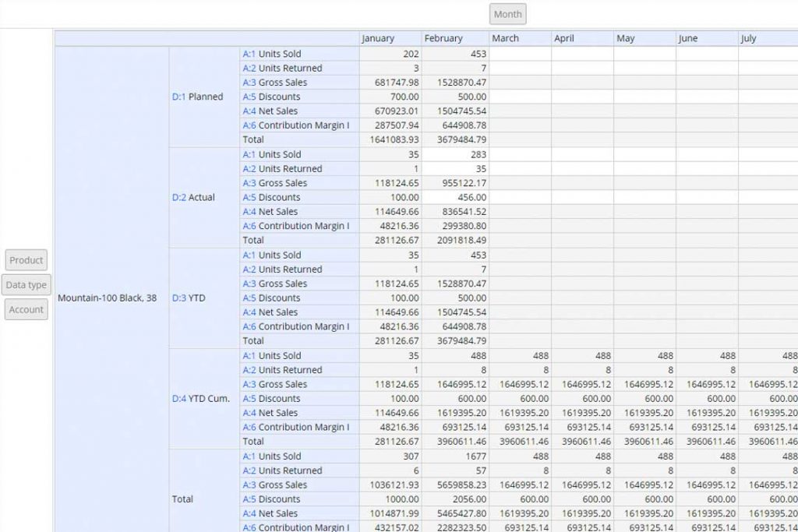Select Planned Units Sold cell for March
798x532 pixels.
point(520,54)
